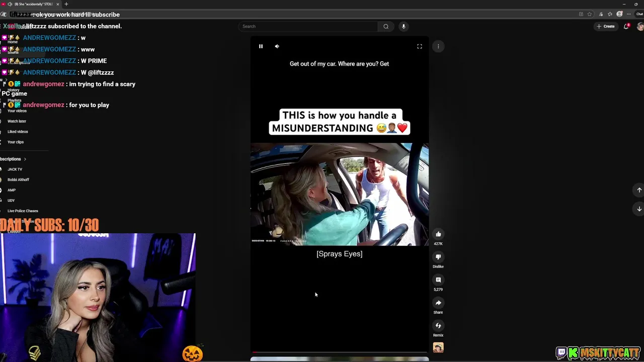Screen dimensions: 644x362
Task: Open JACK TV subscription channel
Action: pyautogui.click(x=15, y=169)
